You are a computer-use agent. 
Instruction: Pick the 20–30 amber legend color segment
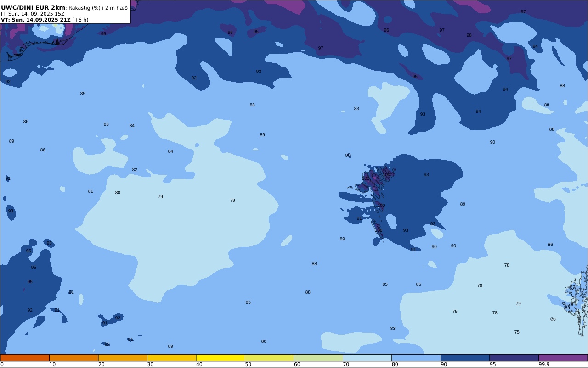tap(123, 357)
